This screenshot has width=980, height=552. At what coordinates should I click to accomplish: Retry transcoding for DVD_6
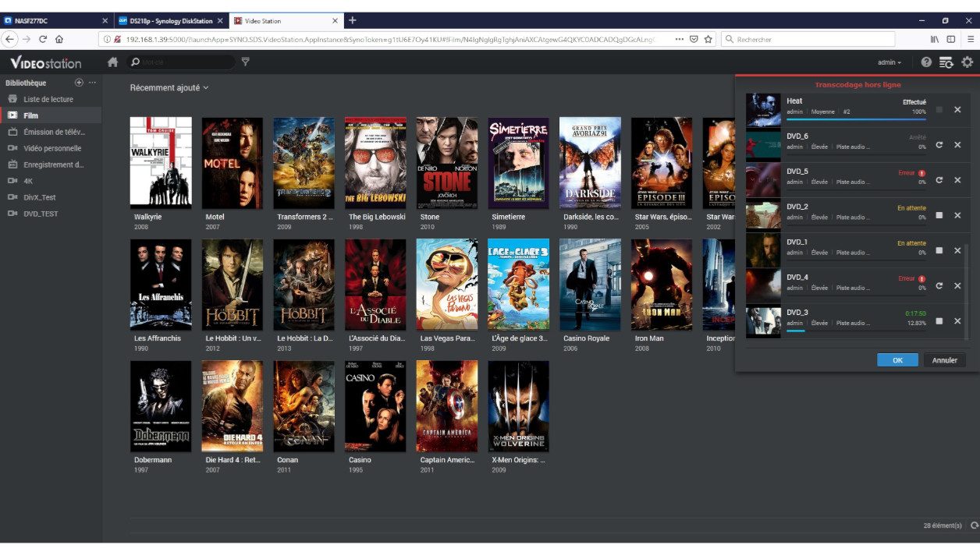[x=939, y=145]
